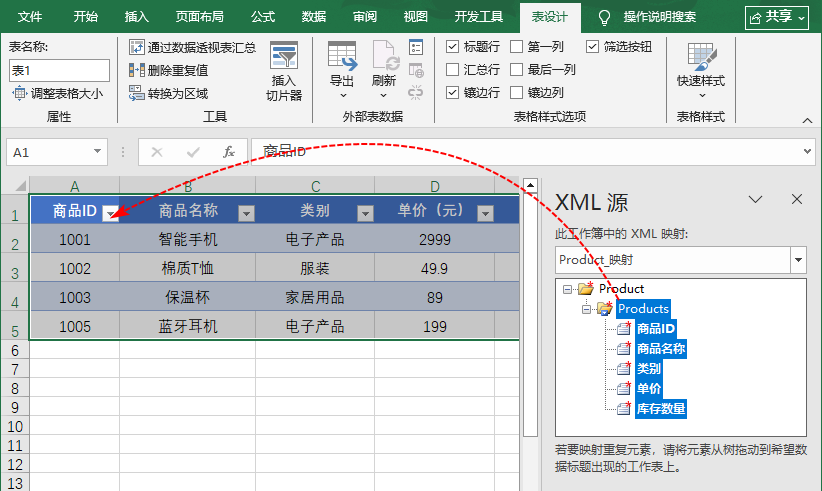Click cell containing 蓝牙耳机
822x491 pixels.
point(188,326)
